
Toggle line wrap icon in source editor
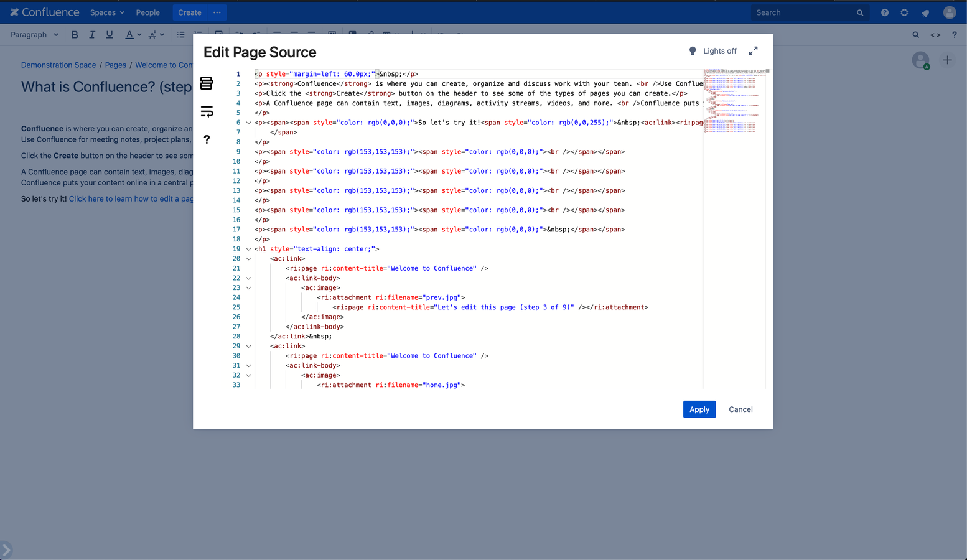point(207,111)
